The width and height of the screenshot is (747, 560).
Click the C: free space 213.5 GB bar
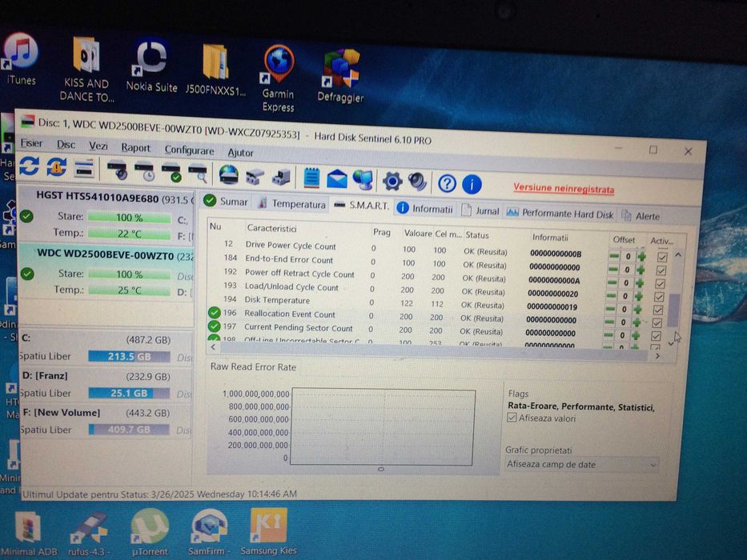coord(129,357)
